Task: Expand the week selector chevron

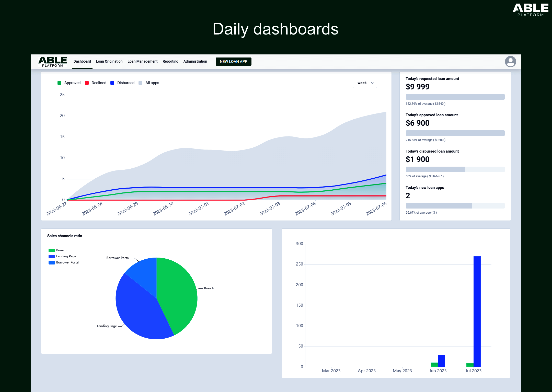Action: (x=372, y=83)
